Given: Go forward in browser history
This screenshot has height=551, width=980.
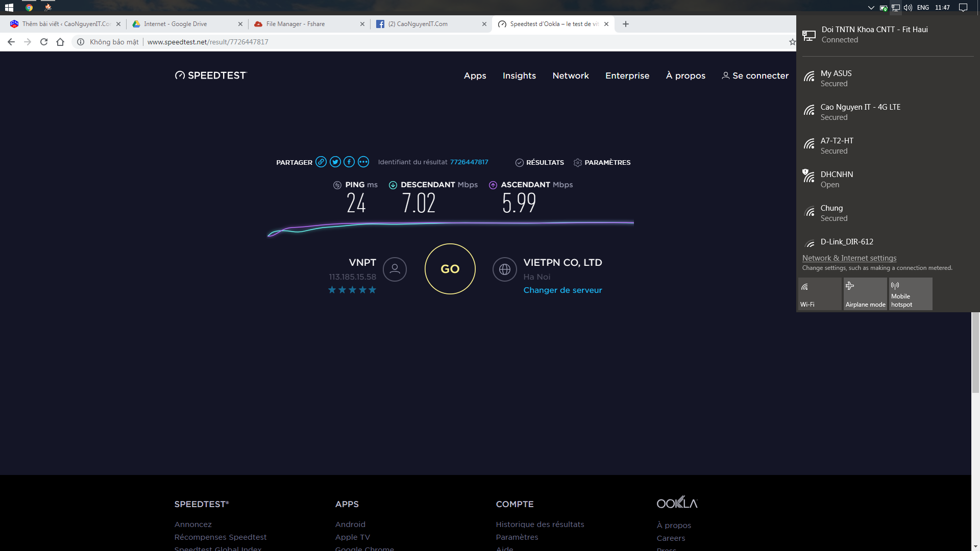Looking at the screenshot, I should point(28,42).
